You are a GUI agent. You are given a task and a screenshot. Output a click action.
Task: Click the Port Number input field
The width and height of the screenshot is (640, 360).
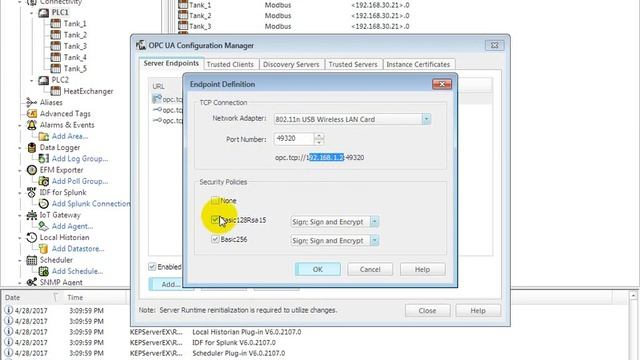point(294,139)
